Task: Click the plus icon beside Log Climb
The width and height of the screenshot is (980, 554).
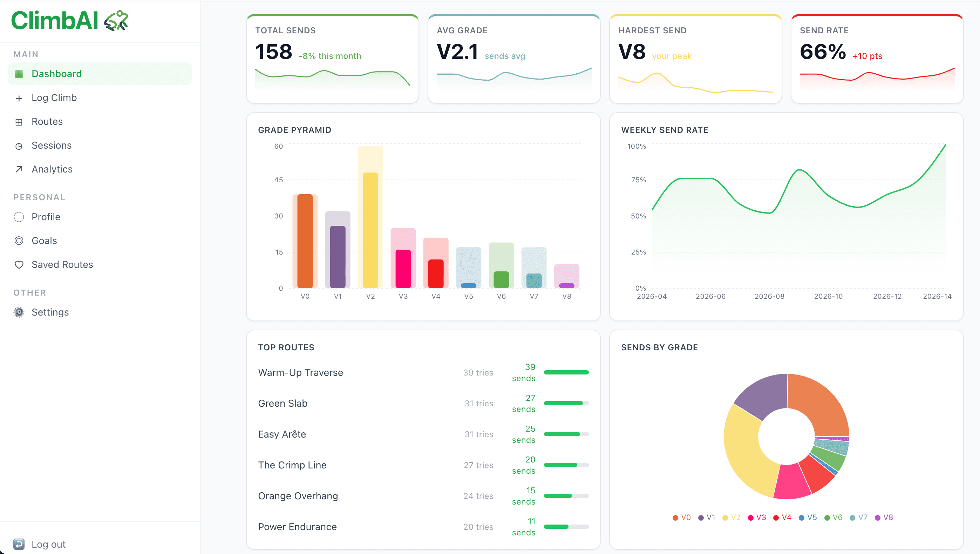Action: 19,98
